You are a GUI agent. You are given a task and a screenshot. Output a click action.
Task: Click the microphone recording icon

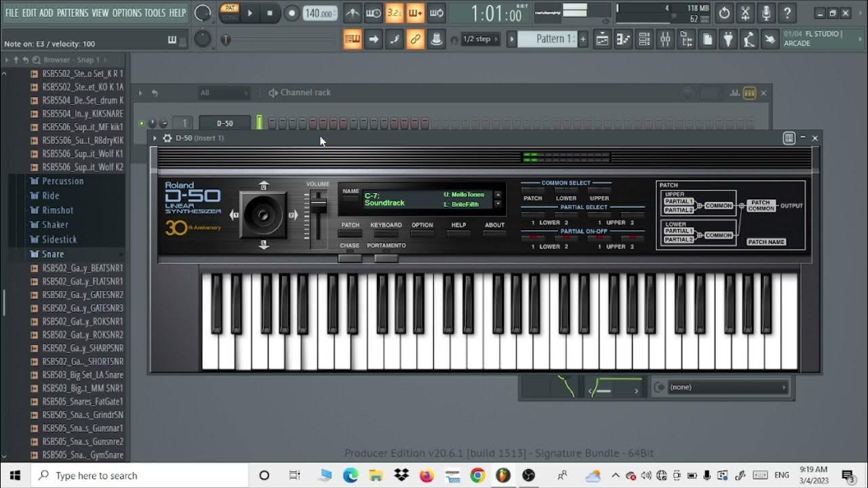click(x=766, y=13)
